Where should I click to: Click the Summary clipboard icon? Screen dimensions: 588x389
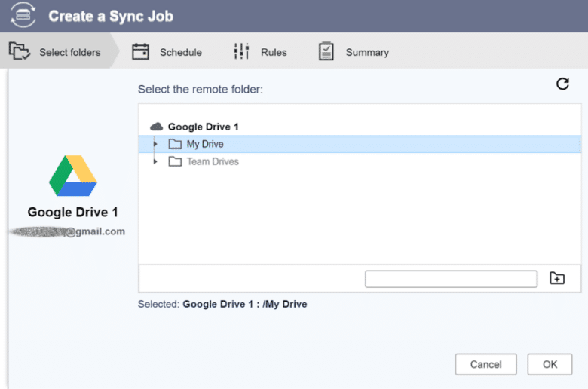coord(326,51)
